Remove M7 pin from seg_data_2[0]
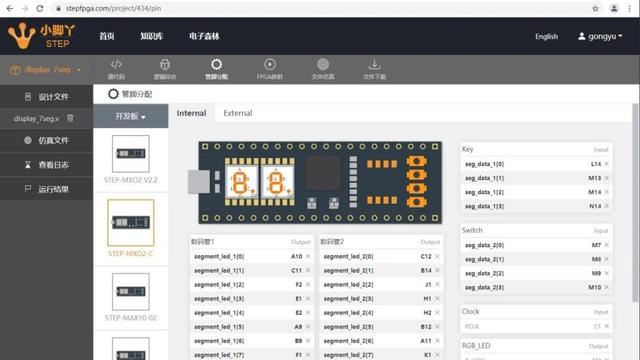 click(607, 245)
